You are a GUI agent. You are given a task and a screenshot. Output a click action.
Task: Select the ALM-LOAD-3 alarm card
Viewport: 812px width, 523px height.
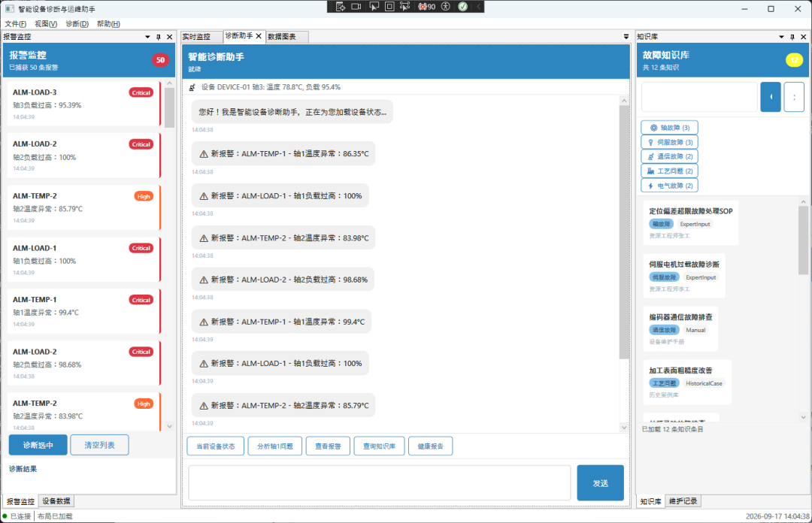(x=83, y=104)
